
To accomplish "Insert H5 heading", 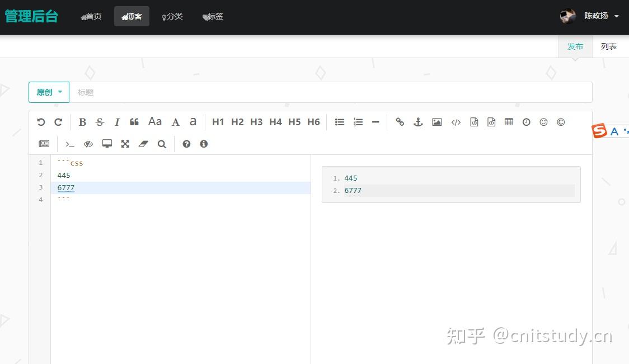I will point(294,122).
